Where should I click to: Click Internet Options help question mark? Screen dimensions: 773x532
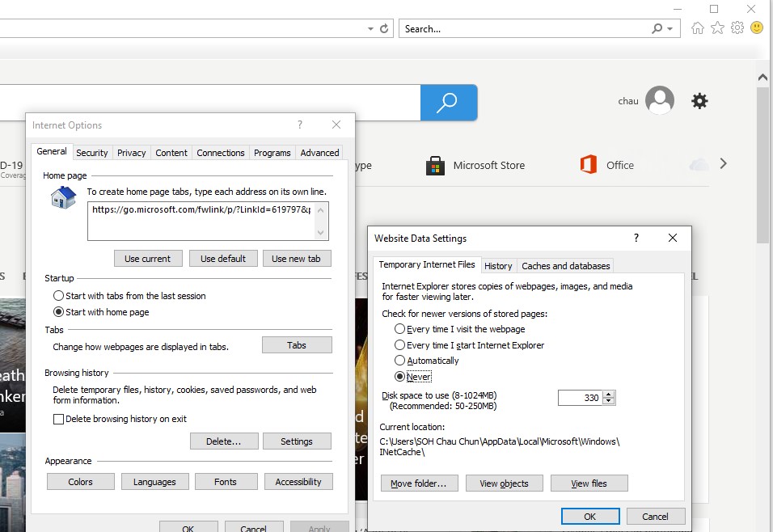(x=300, y=125)
